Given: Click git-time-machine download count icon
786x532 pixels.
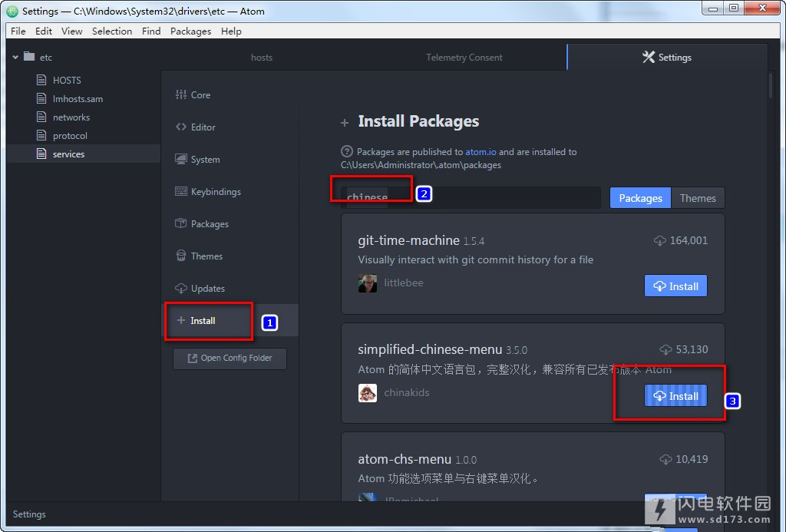Looking at the screenshot, I should point(659,241).
